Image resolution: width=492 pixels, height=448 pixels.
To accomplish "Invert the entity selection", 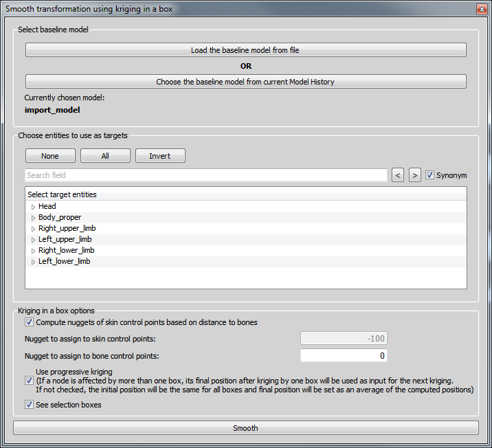I will tap(160, 155).
